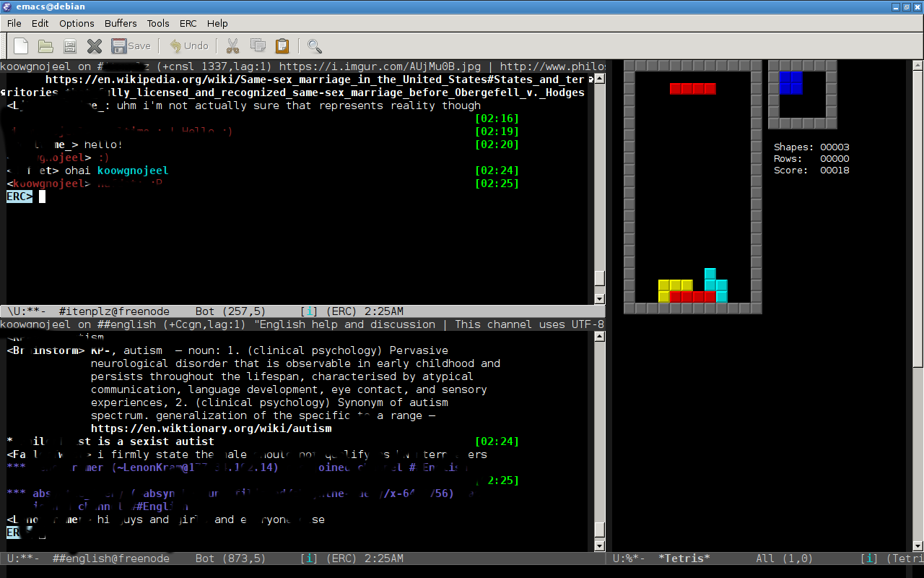
Task: Click the cyan block in the Tetris well
Action: 715,285
